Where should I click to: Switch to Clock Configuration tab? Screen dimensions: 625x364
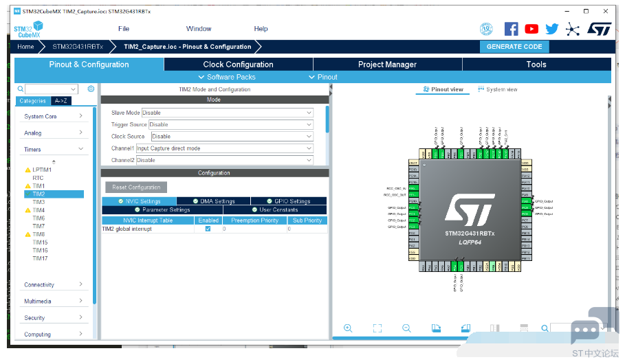(238, 65)
